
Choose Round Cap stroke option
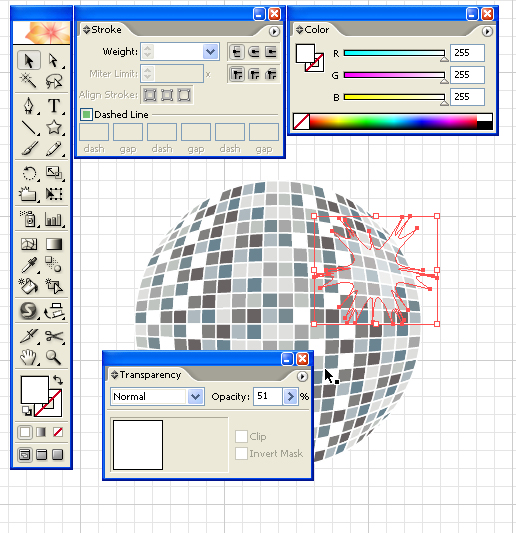coord(254,52)
